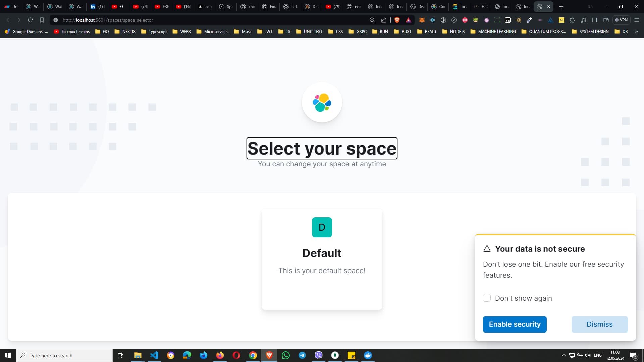Click the Enable security button
This screenshot has height=362, width=644.
click(515, 324)
